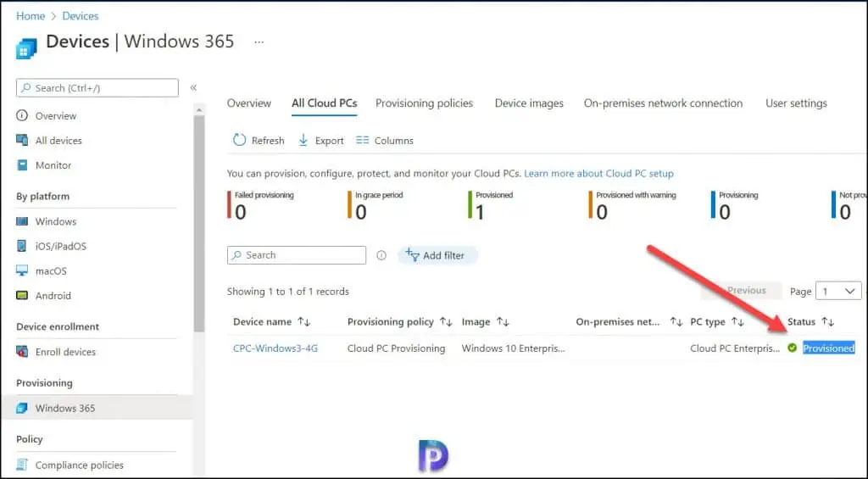
Task: Open Windows under By platform
Action: (x=56, y=221)
